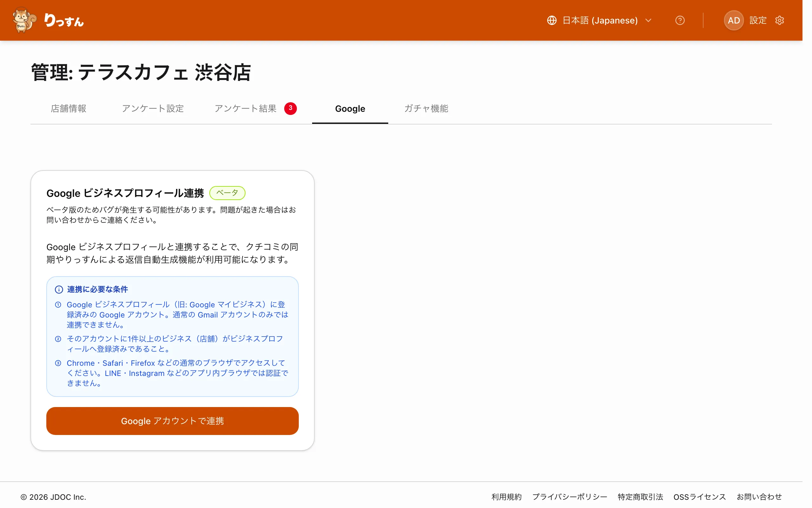Open the 特定商取引法 footer link

click(x=640, y=497)
